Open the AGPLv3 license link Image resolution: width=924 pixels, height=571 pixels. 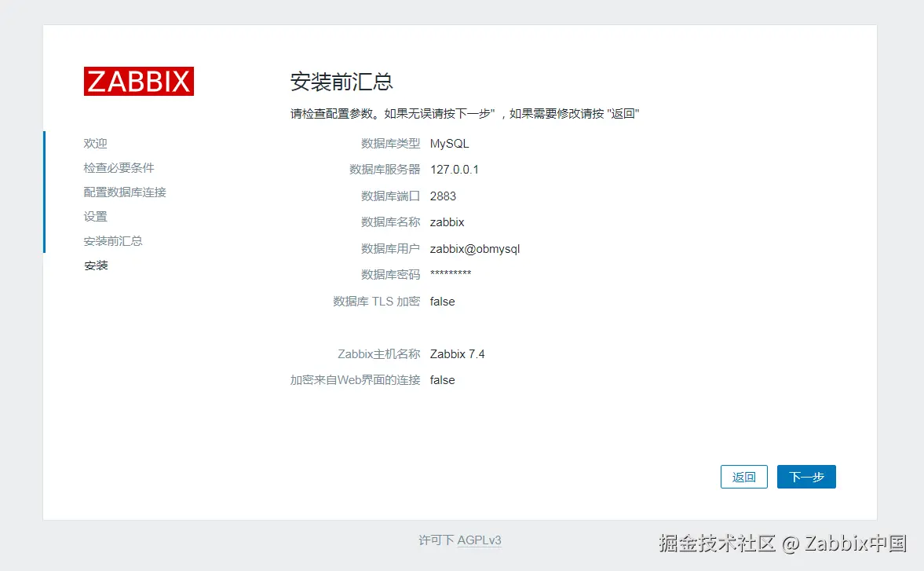click(x=479, y=540)
